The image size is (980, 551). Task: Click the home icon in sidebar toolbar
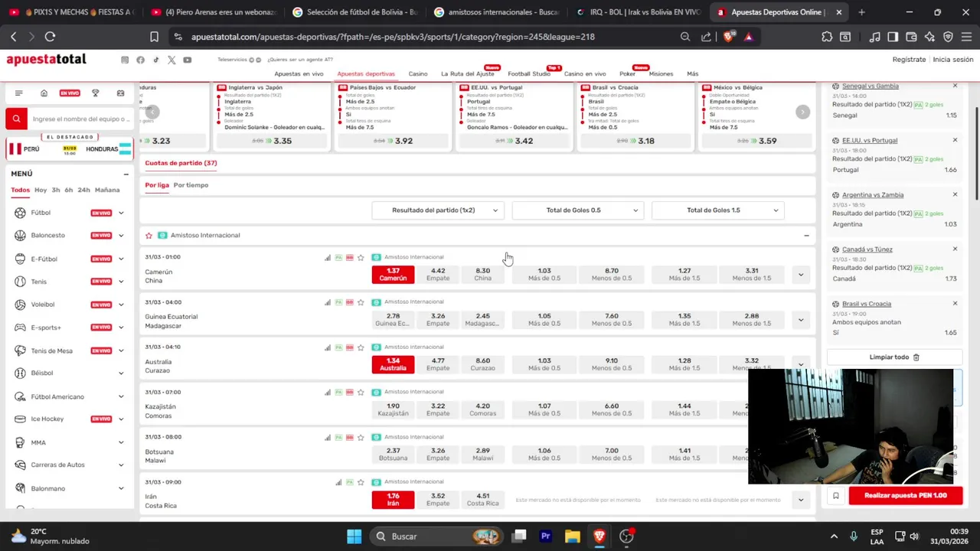(44, 93)
